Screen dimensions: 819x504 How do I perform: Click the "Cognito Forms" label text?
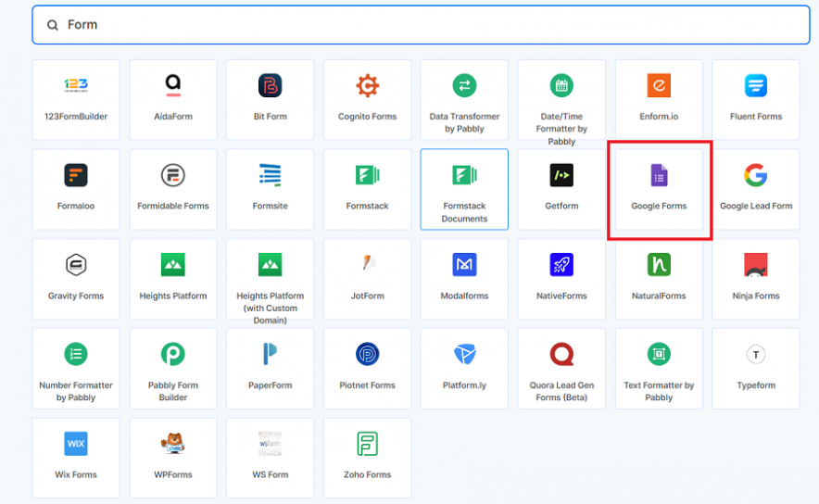(x=367, y=117)
